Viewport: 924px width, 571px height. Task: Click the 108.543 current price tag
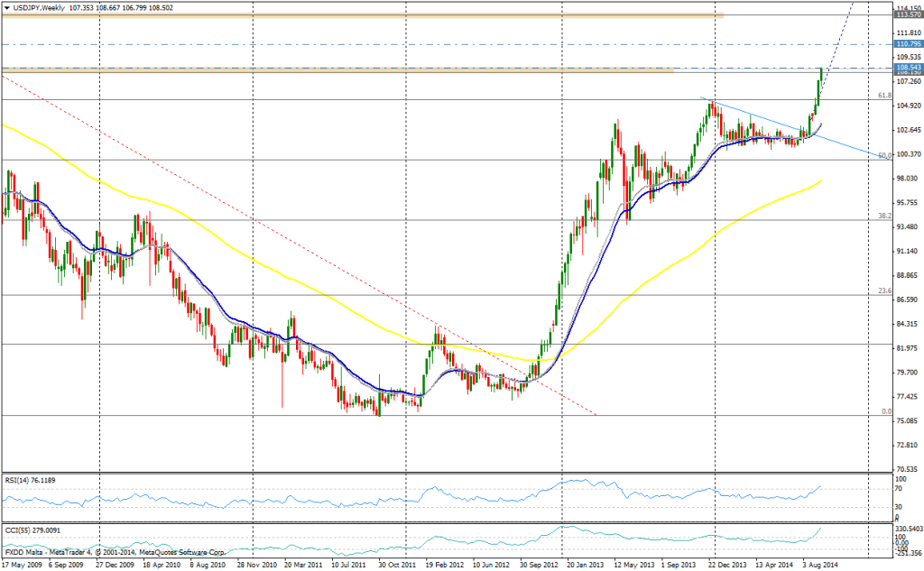(x=907, y=68)
